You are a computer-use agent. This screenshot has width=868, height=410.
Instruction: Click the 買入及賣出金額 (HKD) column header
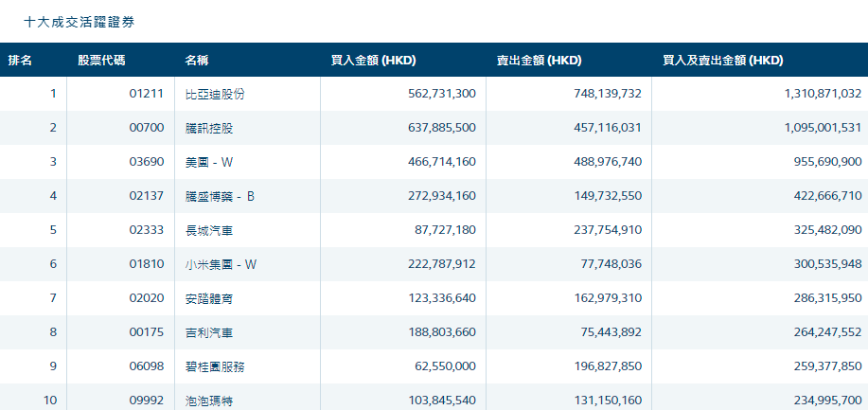point(723,61)
